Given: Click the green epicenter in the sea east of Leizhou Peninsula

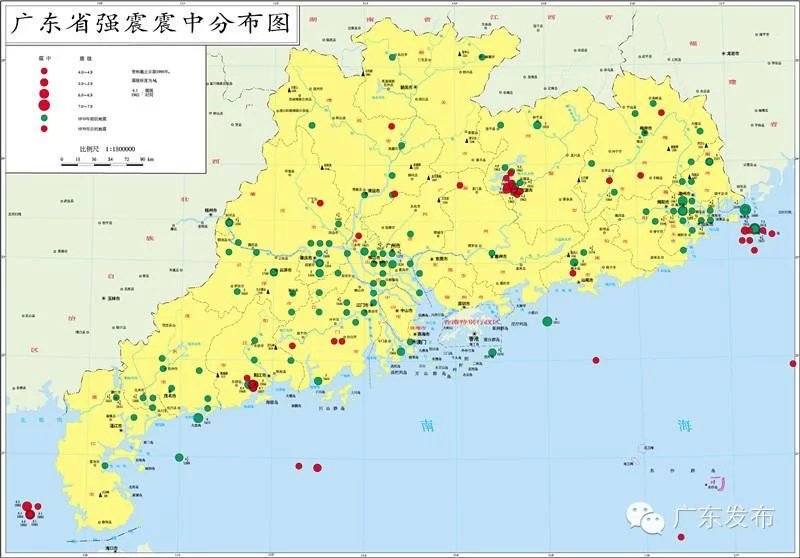Looking at the screenshot, I should pos(179,458).
